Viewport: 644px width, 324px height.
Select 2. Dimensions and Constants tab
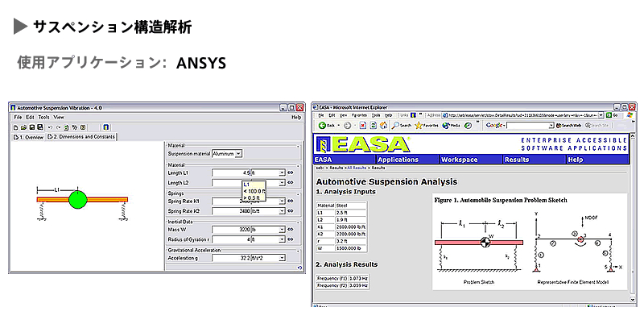[81, 136]
